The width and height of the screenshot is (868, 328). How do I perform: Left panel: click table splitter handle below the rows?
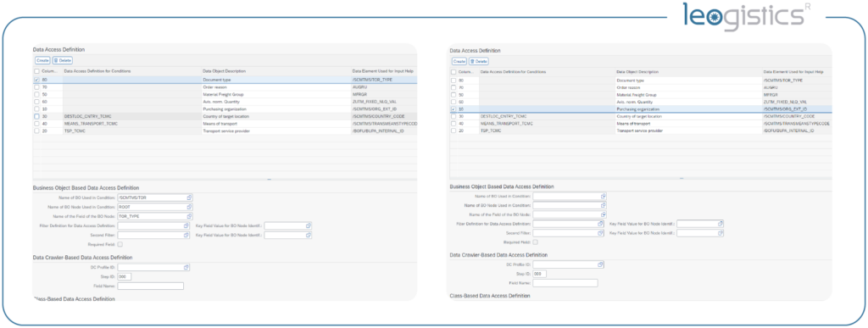tap(269, 180)
